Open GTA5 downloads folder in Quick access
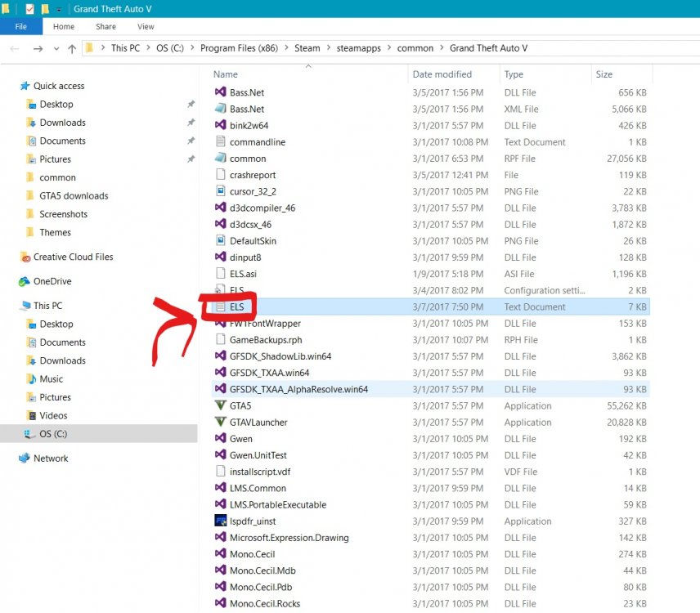Screen dimensions: 700x613 point(74,195)
